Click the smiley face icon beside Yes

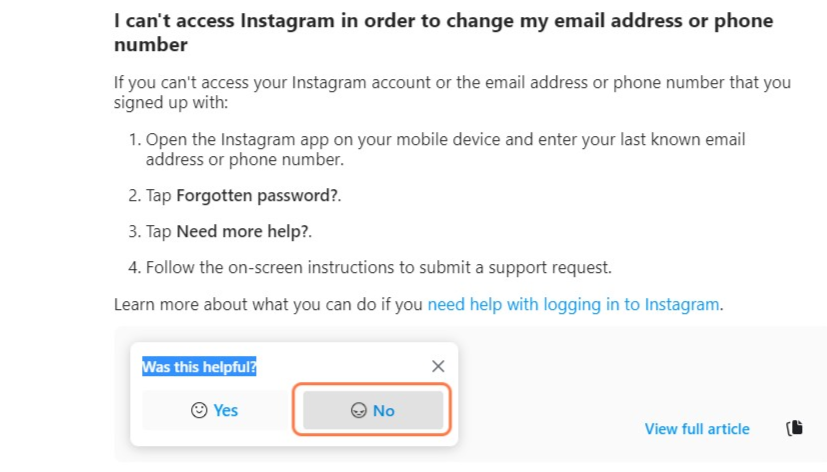(x=199, y=410)
